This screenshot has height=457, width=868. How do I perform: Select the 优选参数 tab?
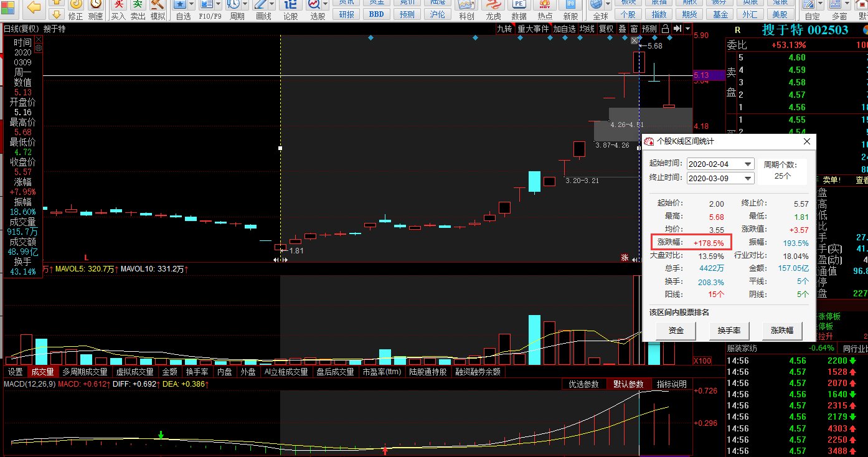coord(583,384)
